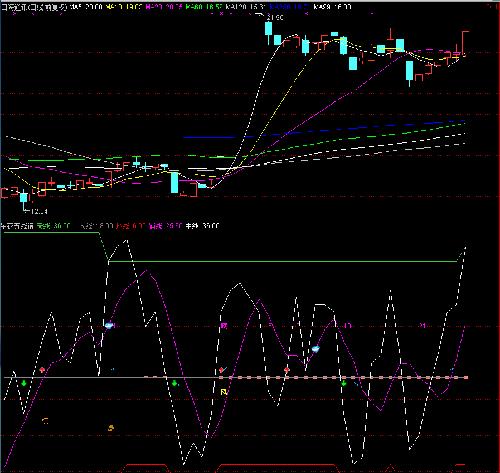The height and width of the screenshot is (473, 500).
Task: Click the glowing blue marker beside the oscillator's tallest spike
Action: (109, 325)
